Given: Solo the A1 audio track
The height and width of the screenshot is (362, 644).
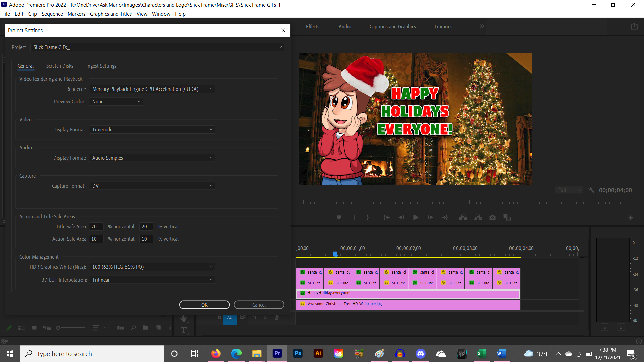Looking at the screenshot, I should 265,317.
